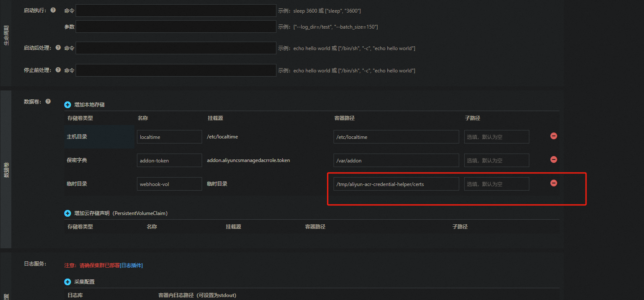644x300 pixels.
Task: Click the help icon beside 停止前处理
Action: pos(58,70)
